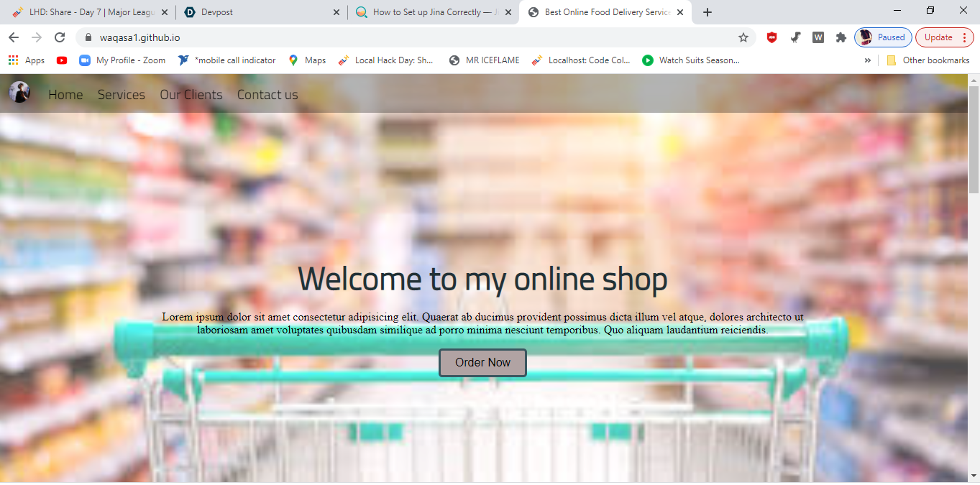Go to the Services nav link
Screen dimensions: 980x485
coord(122,95)
